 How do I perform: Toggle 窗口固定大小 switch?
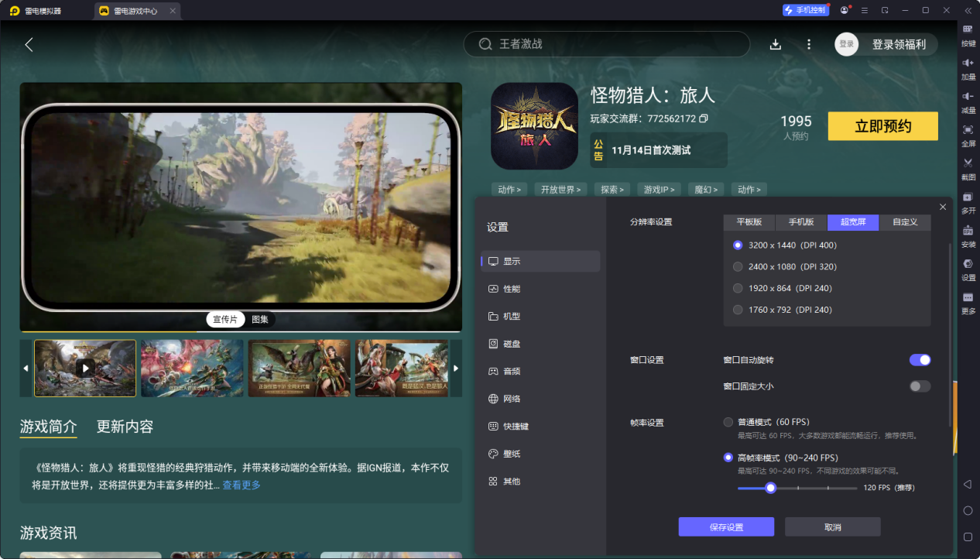[x=920, y=386]
